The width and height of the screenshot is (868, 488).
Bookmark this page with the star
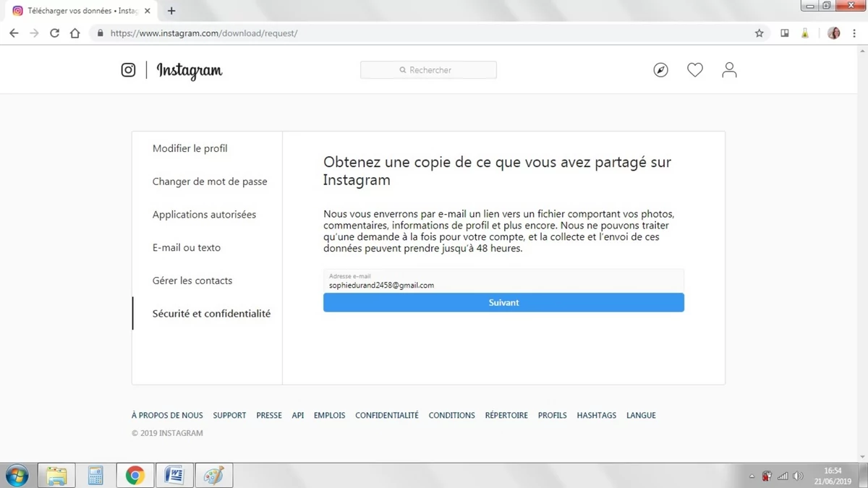(759, 33)
